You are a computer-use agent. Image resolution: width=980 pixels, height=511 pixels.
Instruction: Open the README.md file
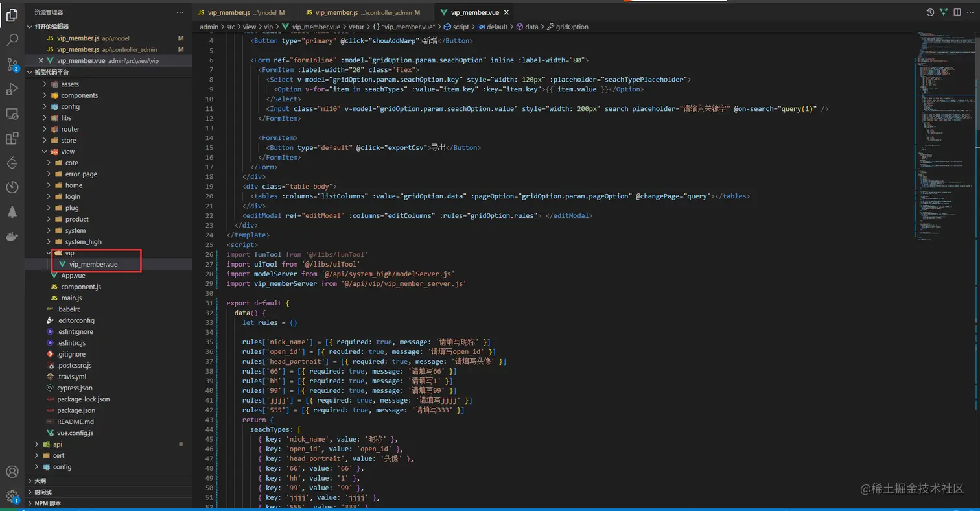(x=108, y=422)
